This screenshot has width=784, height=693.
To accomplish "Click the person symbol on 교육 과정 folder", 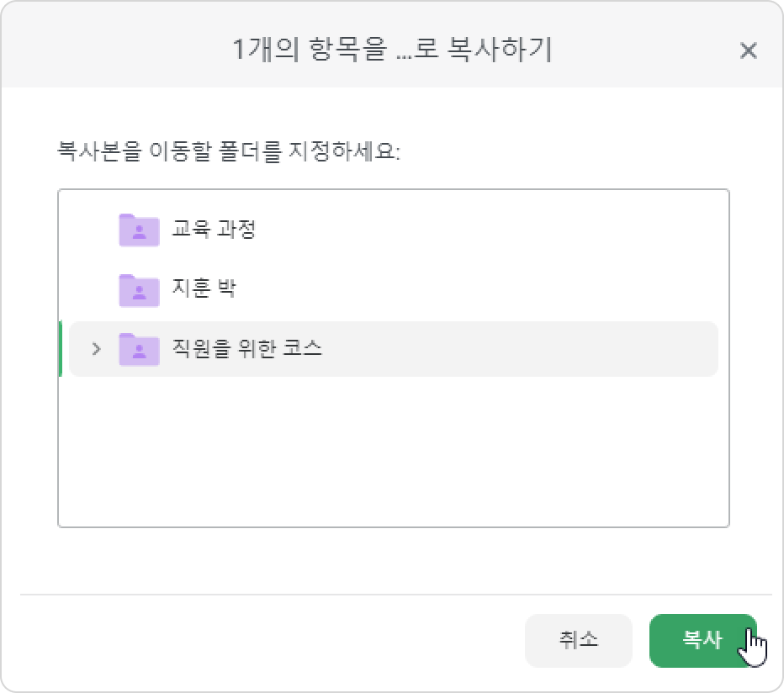I will 139,232.
